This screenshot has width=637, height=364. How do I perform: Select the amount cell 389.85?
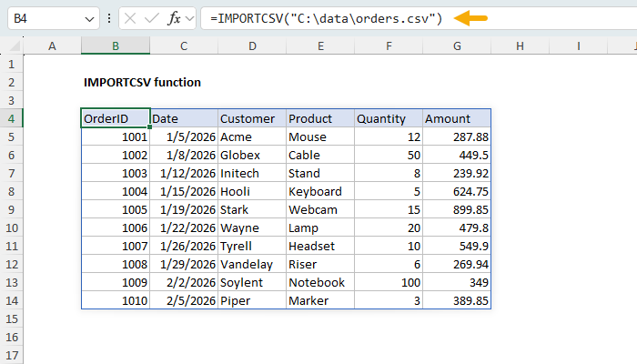tap(457, 300)
